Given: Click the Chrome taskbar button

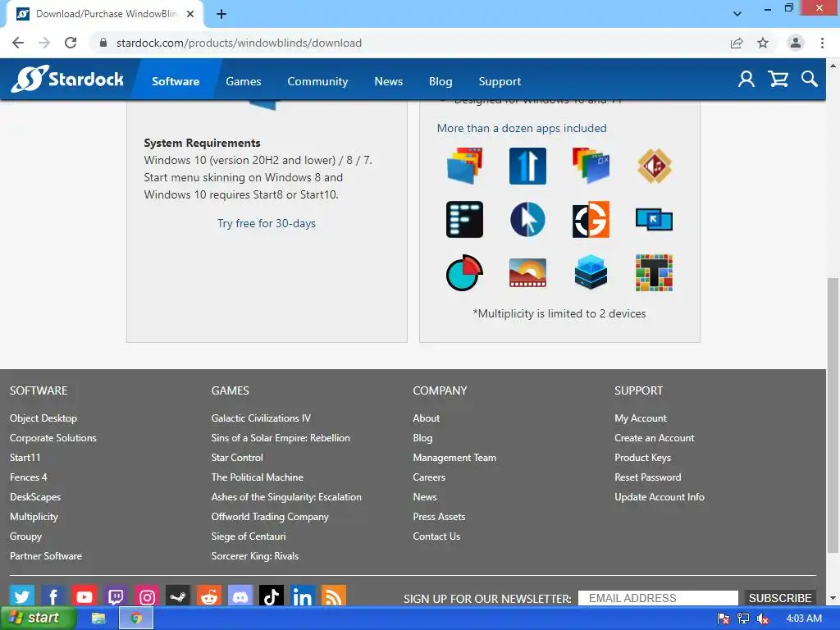Looking at the screenshot, I should coord(136,619).
